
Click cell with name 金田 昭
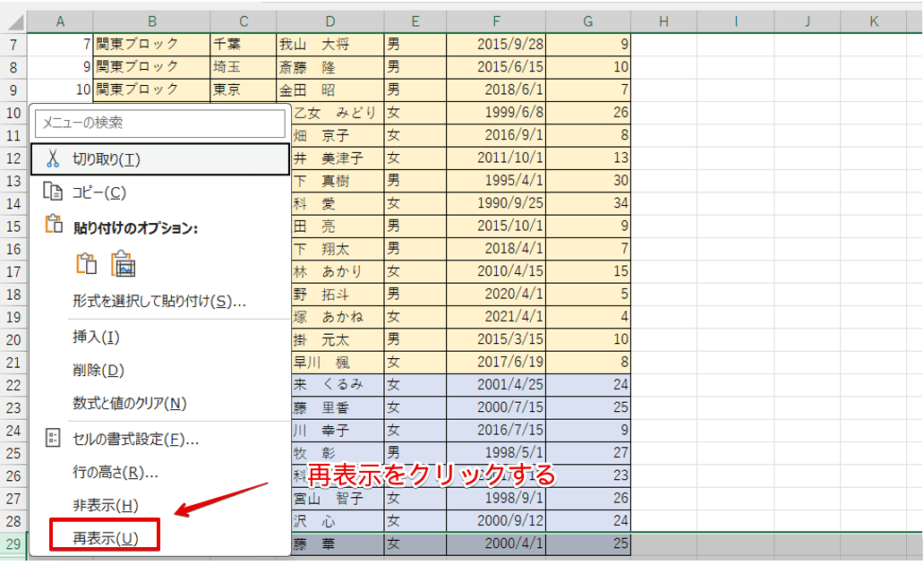[x=330, y=90]
